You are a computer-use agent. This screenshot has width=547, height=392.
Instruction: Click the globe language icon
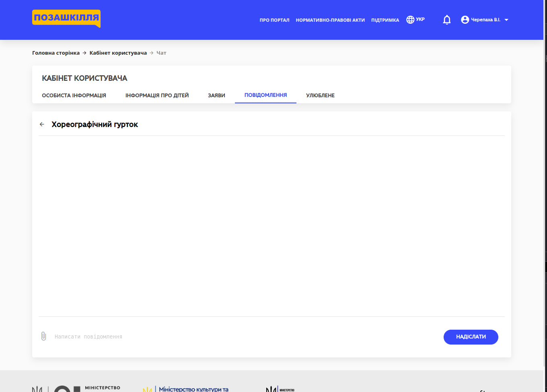point(410,19)
